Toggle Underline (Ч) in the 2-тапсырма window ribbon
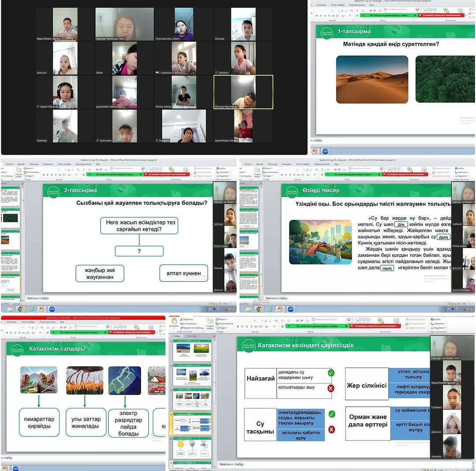 pyautogui.click(x=52, y=175)
